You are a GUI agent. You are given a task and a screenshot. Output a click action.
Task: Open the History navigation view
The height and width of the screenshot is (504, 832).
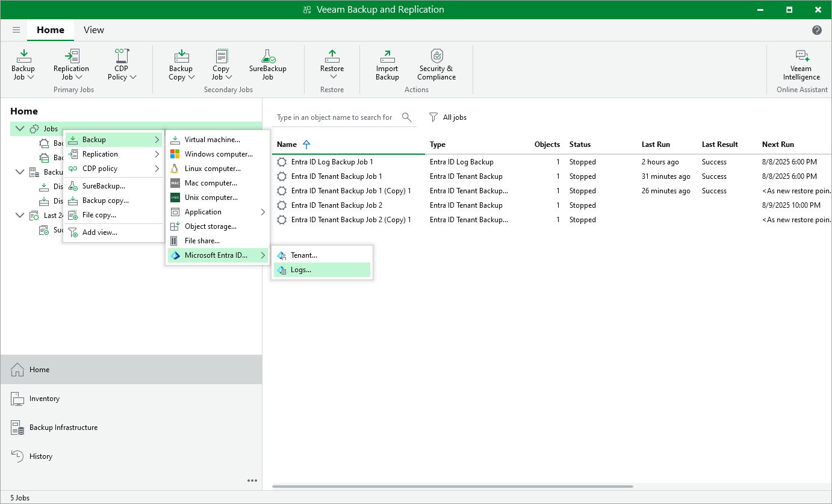click(131, 456)
